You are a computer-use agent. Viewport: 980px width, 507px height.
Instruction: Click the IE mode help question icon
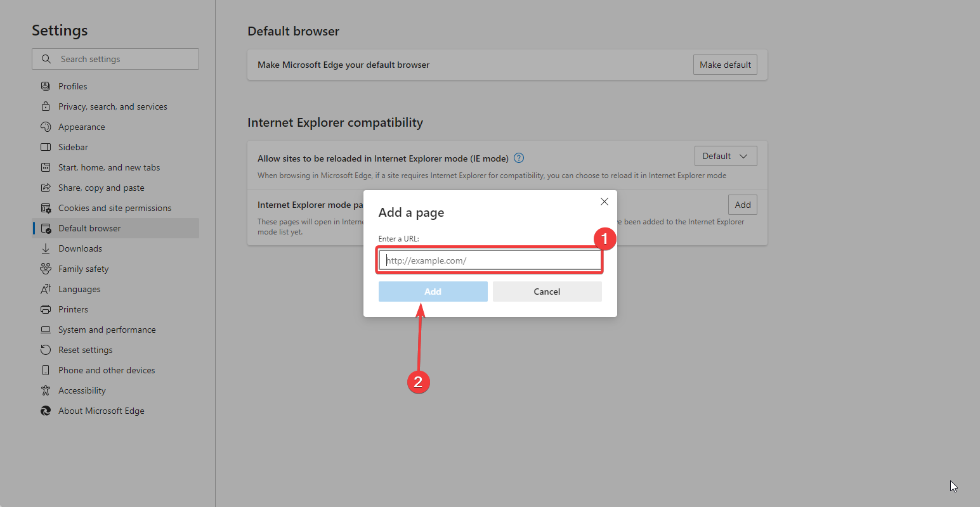tap(519, 158)
